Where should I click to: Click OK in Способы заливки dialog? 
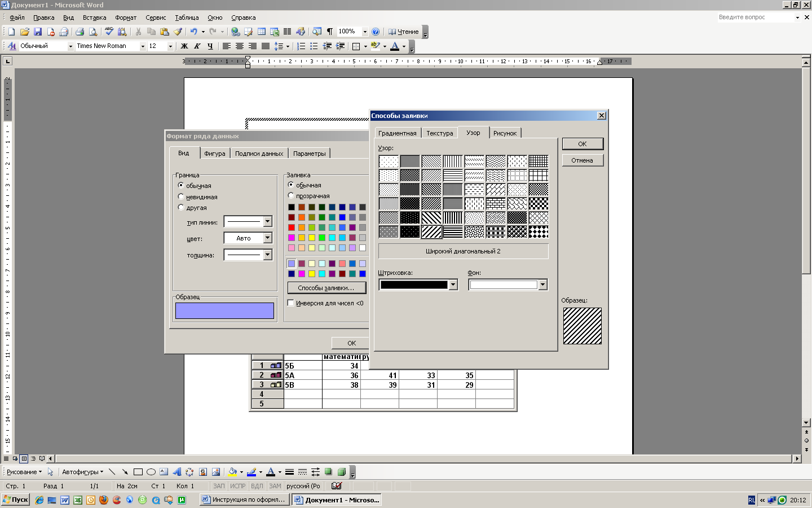coord(582,144)
